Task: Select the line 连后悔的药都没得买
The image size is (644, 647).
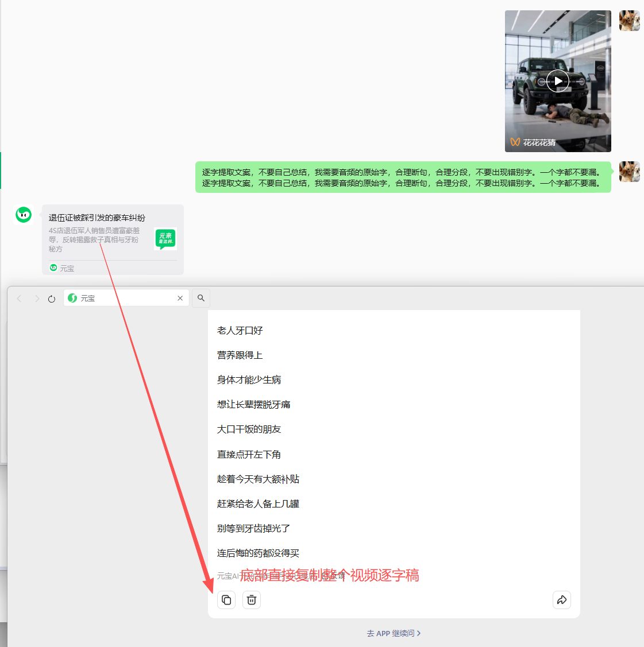Action: point(258,553)
